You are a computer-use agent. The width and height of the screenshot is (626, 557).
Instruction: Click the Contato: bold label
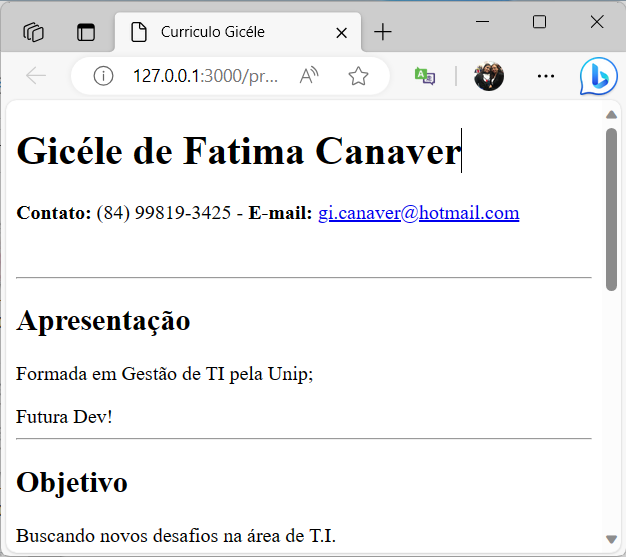pyautogui.click(x=54, y=213)
